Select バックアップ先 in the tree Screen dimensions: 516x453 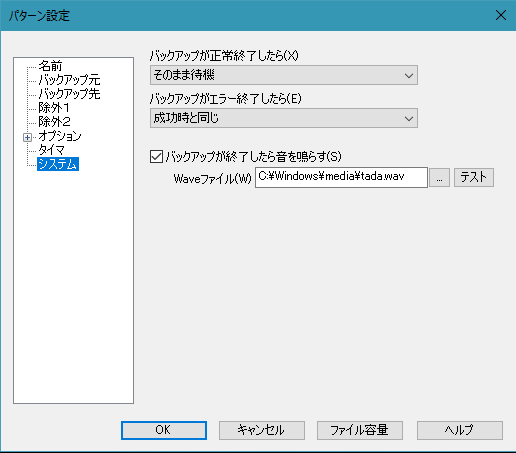pos(69,94)
